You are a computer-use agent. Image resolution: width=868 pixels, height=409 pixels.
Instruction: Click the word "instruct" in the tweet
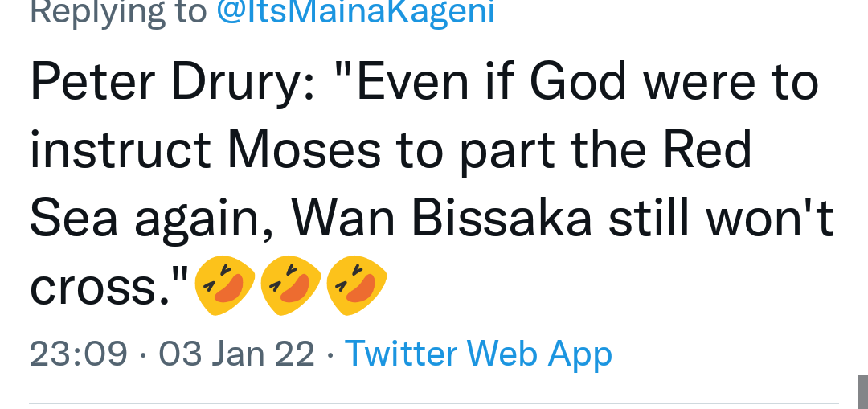pyautogui.click(x=120, y=151)
